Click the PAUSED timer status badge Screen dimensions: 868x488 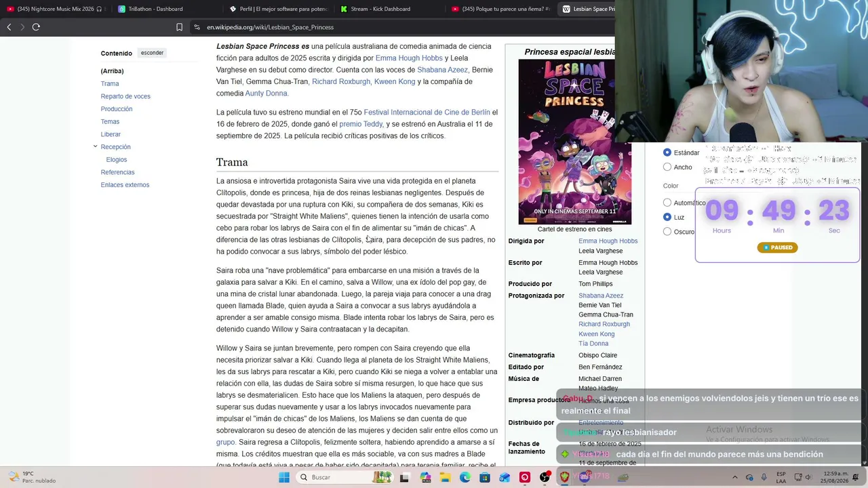pyautogui.click(x=777, y=247)
